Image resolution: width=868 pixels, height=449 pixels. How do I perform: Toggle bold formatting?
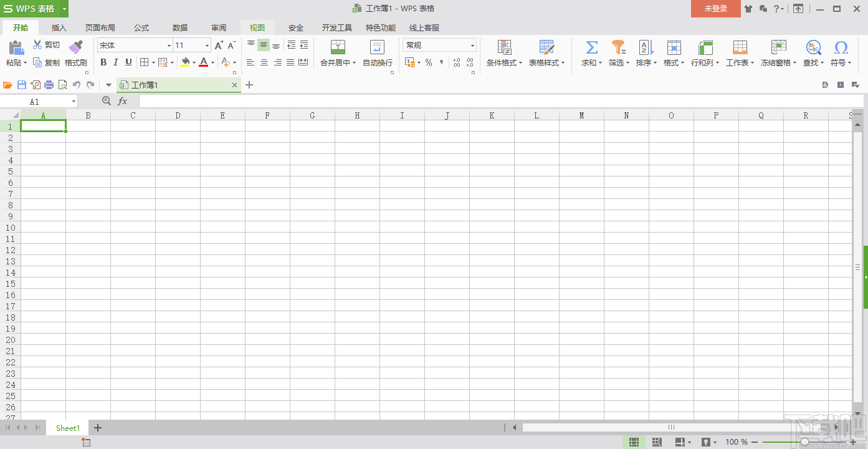103,62
